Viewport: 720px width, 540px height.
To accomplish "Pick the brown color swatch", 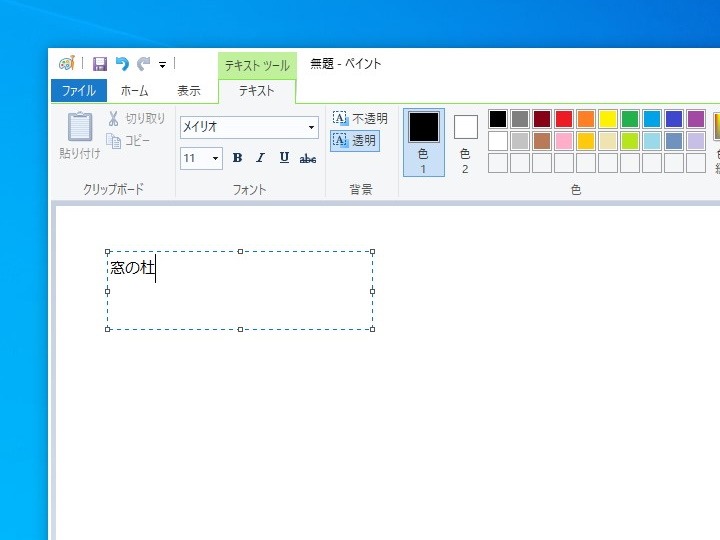I will (542, 141).
